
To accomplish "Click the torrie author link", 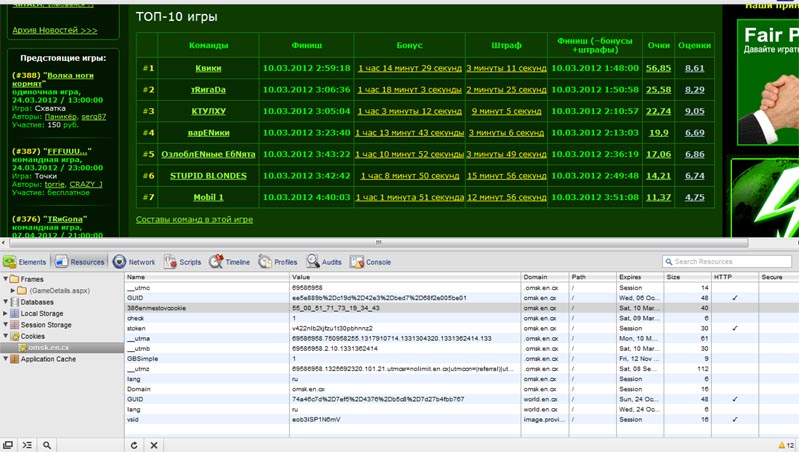I will click(x=55, y=184).
